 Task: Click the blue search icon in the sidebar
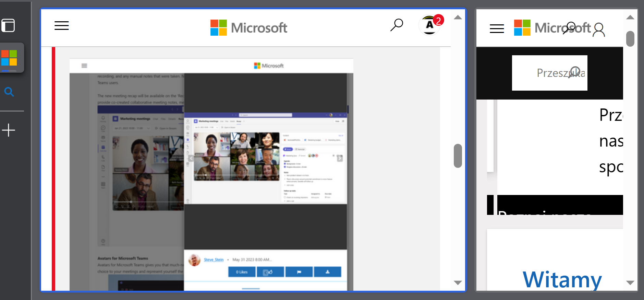(x=9, y=92)
